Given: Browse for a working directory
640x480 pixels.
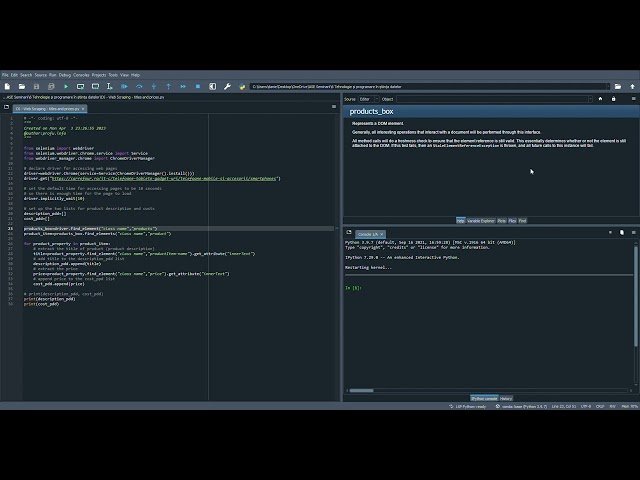Looking at the screenshot, I should coord(618,87).
